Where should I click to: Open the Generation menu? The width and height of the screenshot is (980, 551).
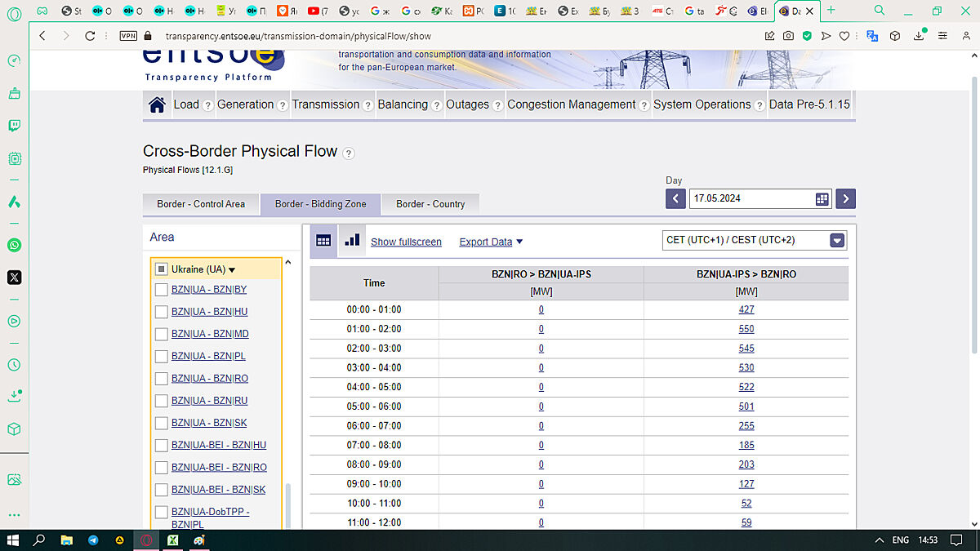245,104
